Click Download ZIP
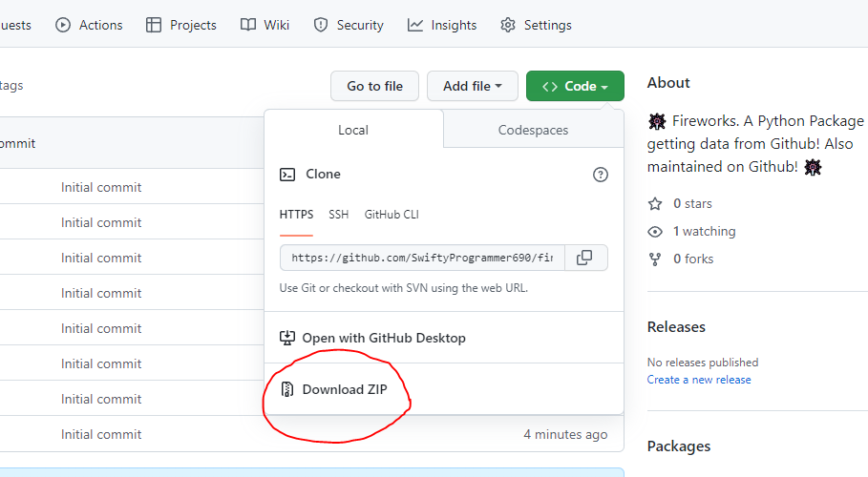This screenshot has height=477, width=868. (345, 389)
